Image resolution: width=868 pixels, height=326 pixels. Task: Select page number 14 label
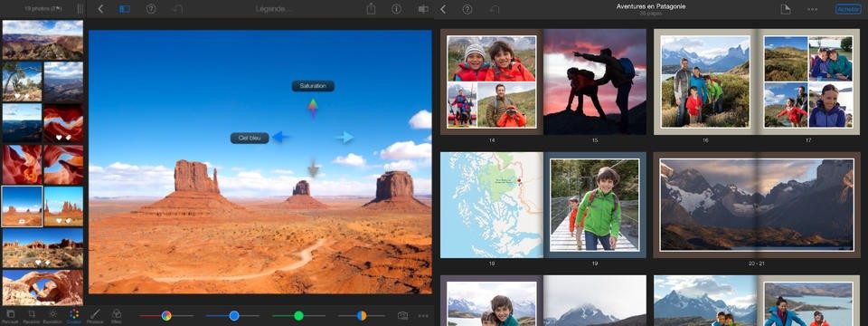click(492, 141)
